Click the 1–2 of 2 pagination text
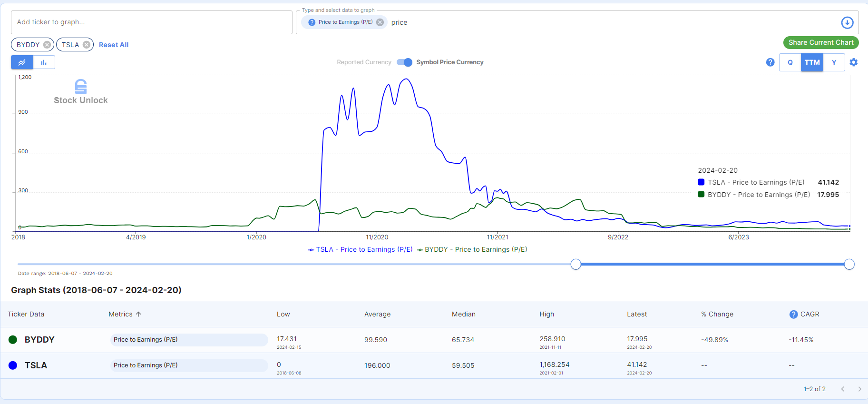The height and width of the screenshot is (404, 868). click(815, 389)
